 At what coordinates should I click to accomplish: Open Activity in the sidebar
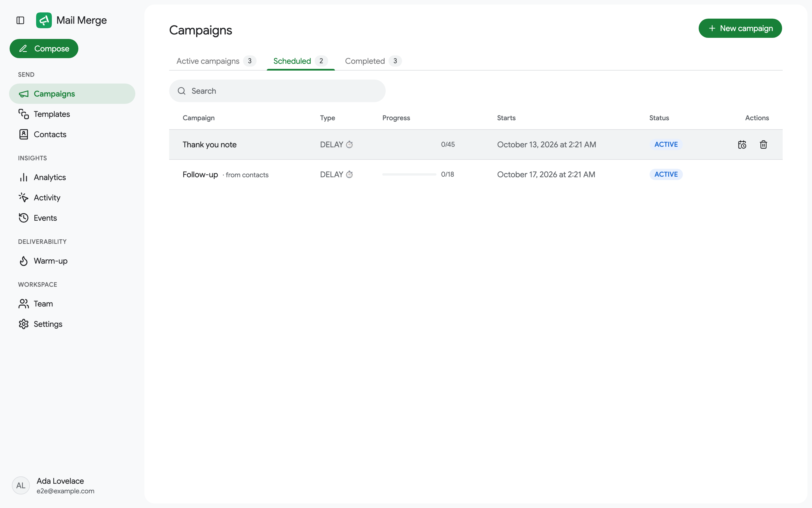[72, 198]
